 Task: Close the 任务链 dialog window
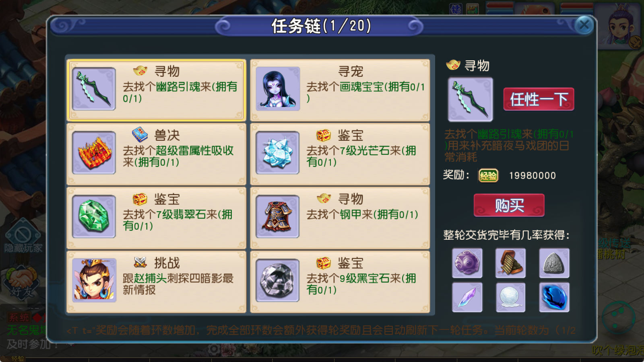tap(584, 26)
